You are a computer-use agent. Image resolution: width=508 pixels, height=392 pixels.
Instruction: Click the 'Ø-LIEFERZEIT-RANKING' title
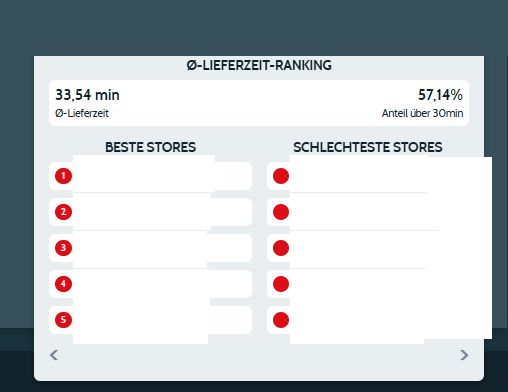pos(259,65)
